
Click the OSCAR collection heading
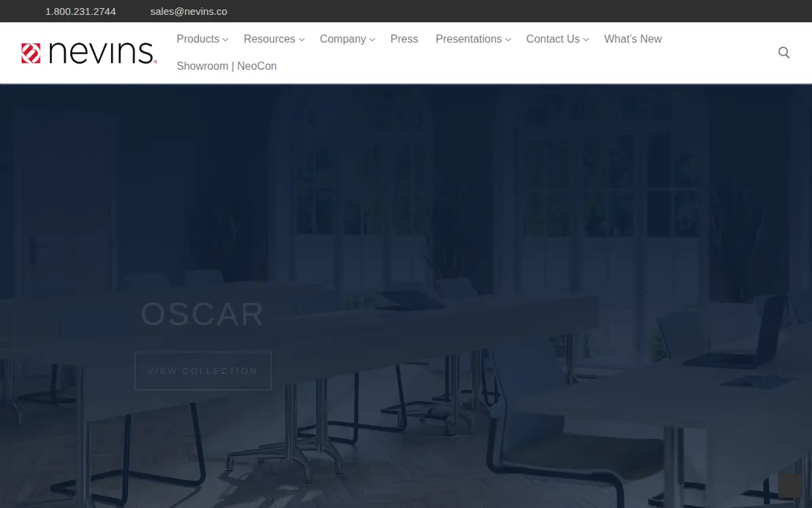202,314
